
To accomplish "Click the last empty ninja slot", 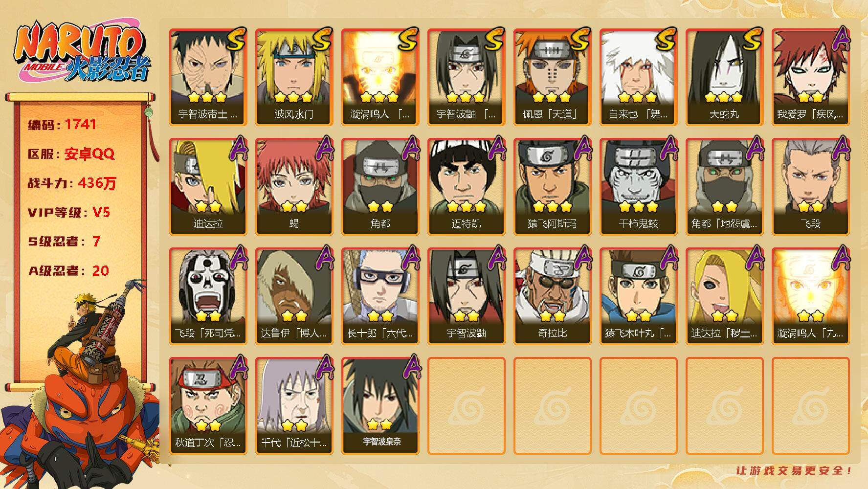I will click(x=810, y=406).
